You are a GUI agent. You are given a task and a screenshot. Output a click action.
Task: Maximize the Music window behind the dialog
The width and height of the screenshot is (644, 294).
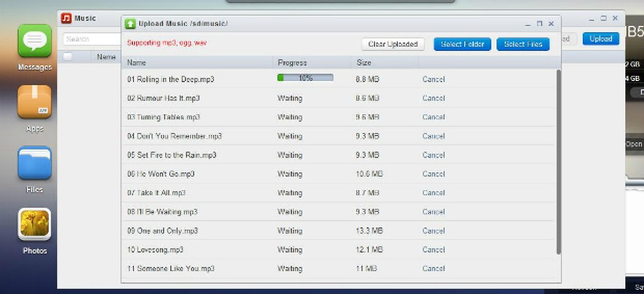(603, 18)
